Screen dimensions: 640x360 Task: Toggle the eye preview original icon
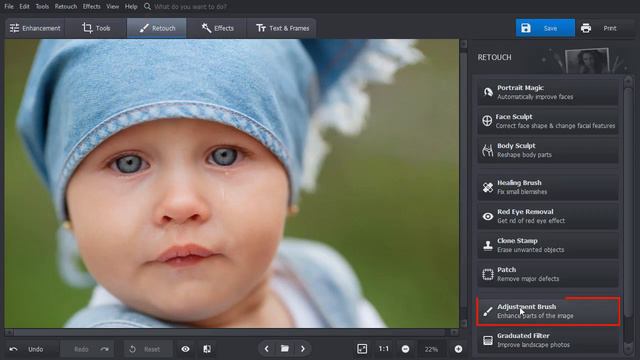pyautogui.click(x=185, y=349)
